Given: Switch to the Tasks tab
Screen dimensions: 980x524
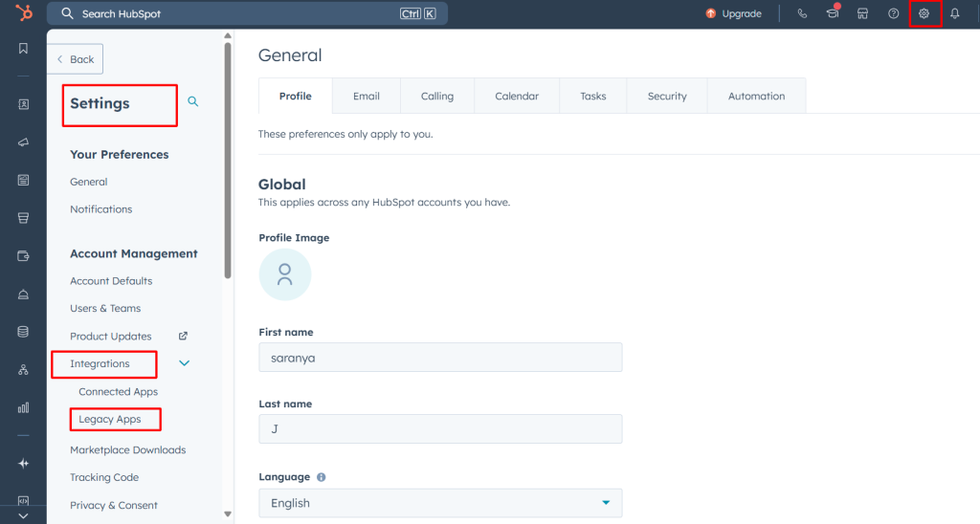Looking at the screenshot, I should click(x=593, y=97).
